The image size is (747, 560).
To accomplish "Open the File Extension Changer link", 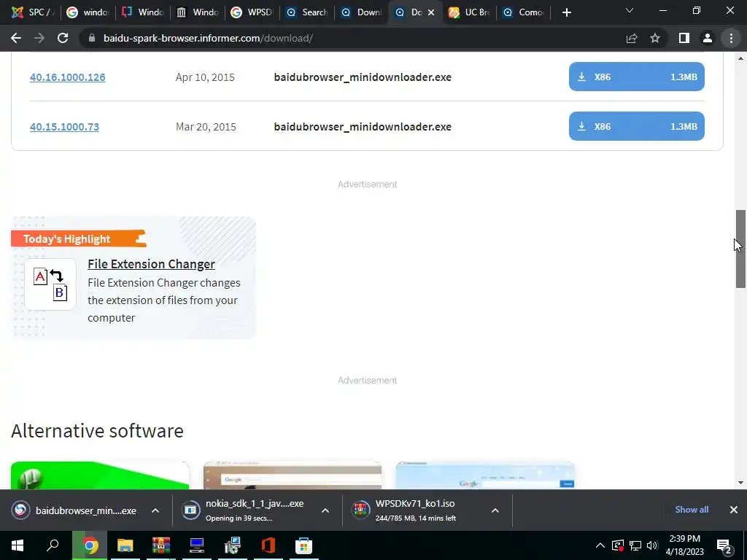I will click(x=151, y=264).
